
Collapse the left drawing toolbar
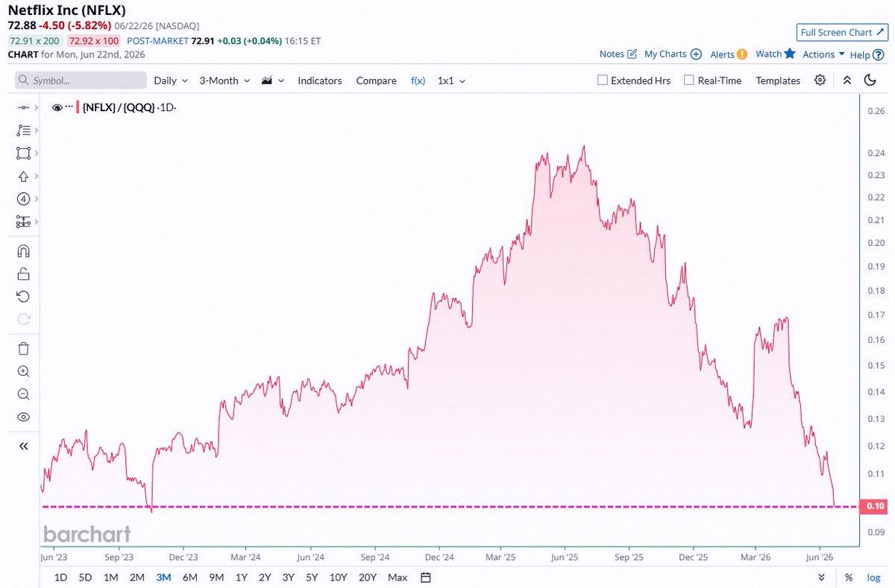[23, 446]
